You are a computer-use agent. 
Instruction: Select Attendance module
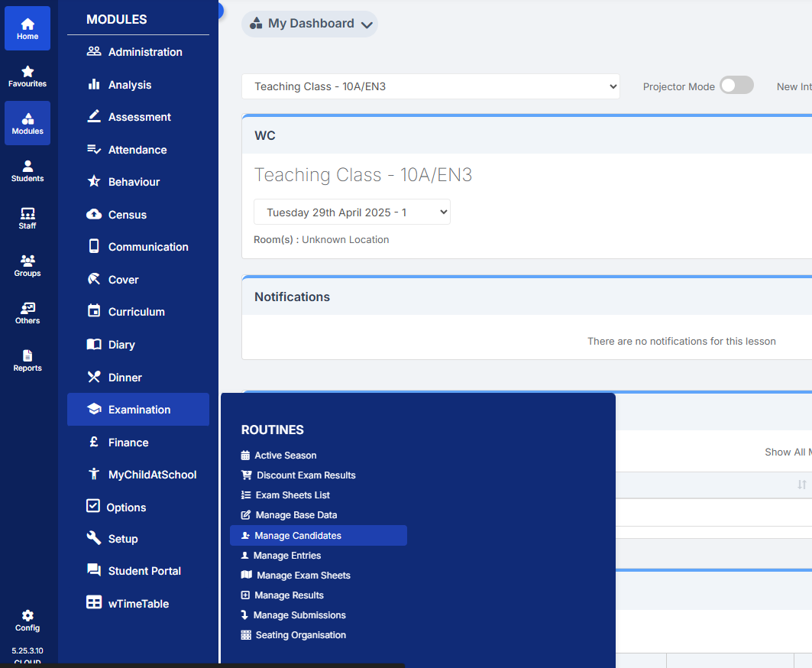click(137, 150)
